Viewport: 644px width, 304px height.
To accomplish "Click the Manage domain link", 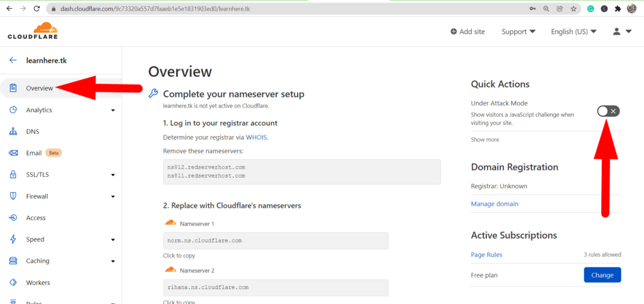I will pyautogui.click(x=494, y=204).
